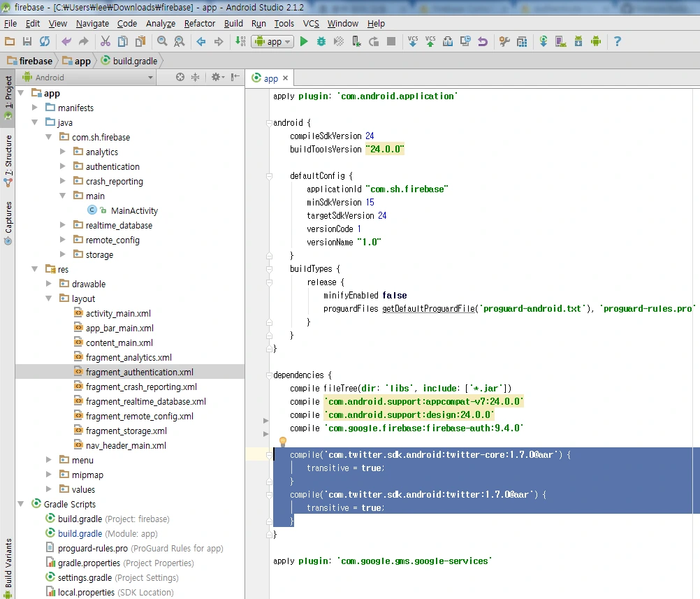
Task: Click the Scroll from Source target icon
Action: click(x=180, y=78)
